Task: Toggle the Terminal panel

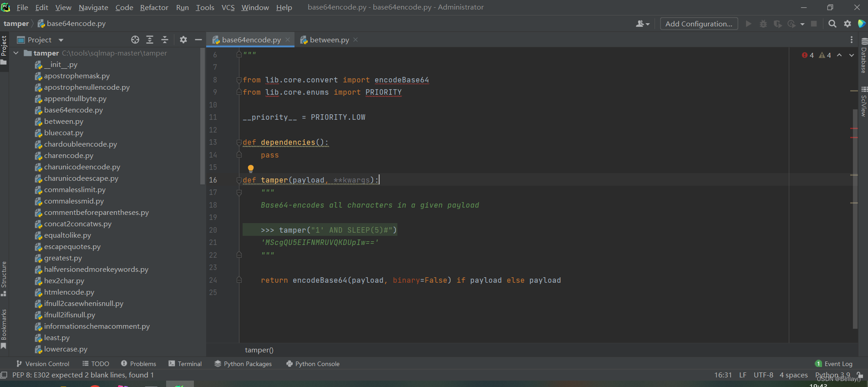Action: click(185, 364)
